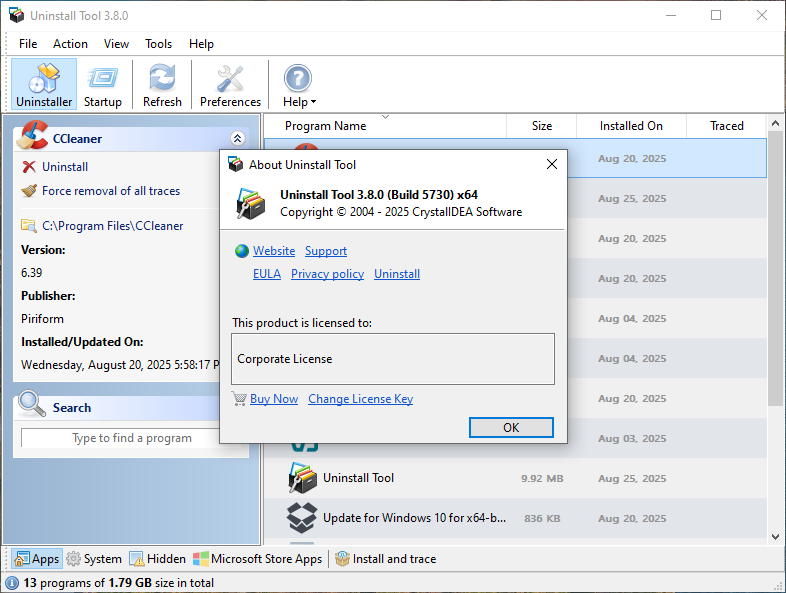Choose Force removal of all traces
Screen dimensions: 786x593
click(x=111, y=191)
